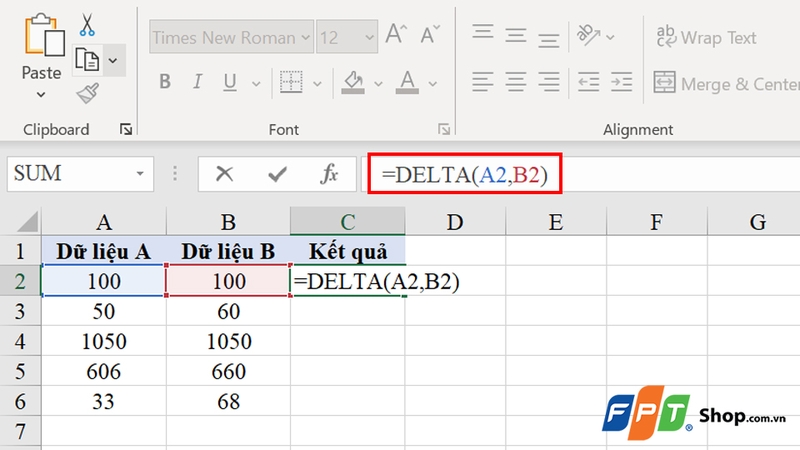The image size is (800, 450).
Task: Open Insert Function fx
Action: [x=329, y=174]
